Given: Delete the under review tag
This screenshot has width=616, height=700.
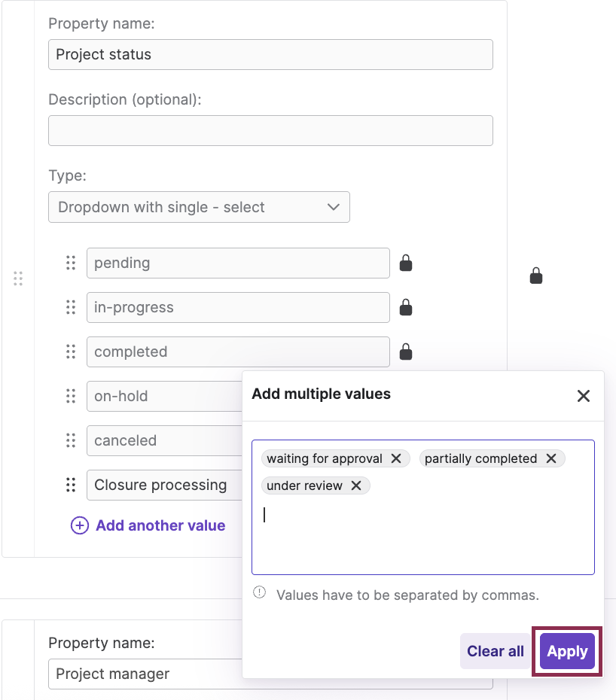Looking at the screenshot, I should click(356, 485).
